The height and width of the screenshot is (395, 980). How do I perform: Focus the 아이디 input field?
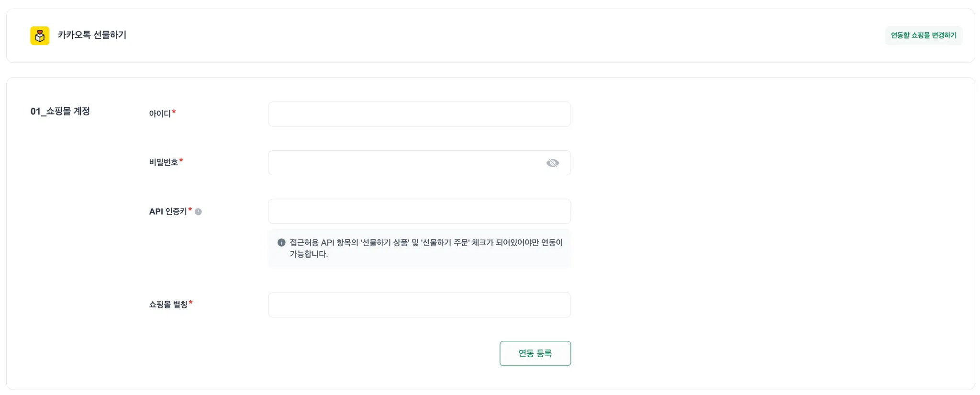[419, 114]
